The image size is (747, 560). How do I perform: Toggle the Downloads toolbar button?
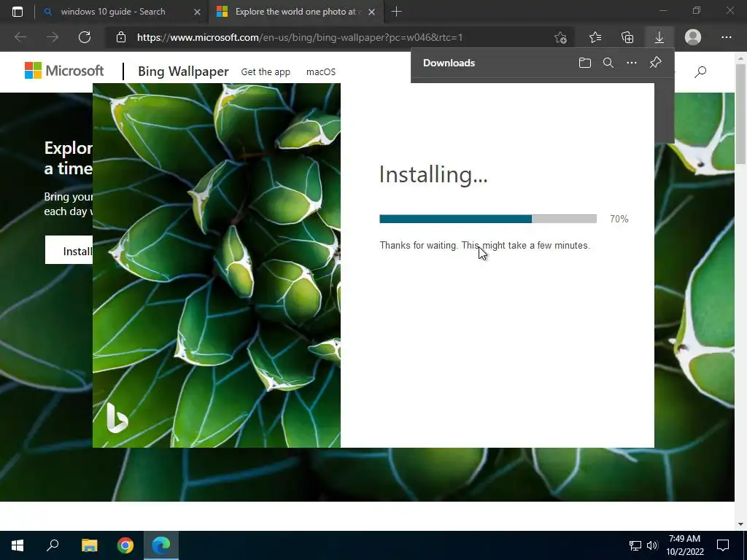pyautogui.click(x=659, y=37)
